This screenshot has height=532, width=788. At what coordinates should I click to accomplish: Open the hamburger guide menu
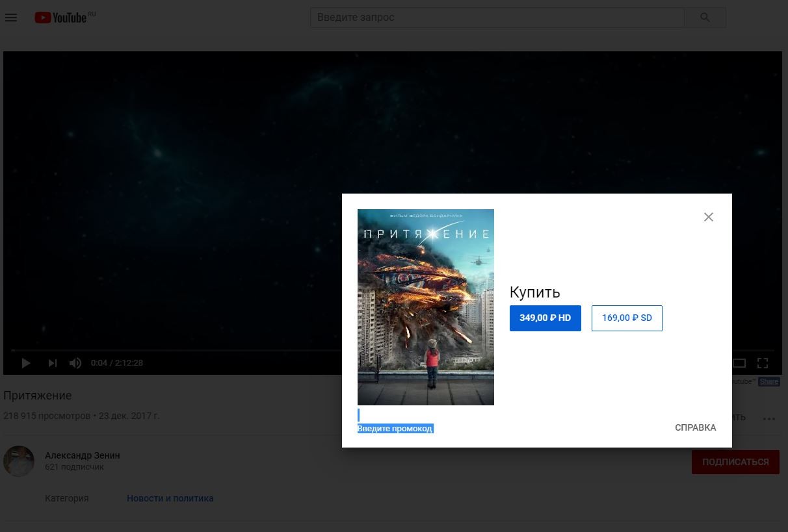pos(11,18)
